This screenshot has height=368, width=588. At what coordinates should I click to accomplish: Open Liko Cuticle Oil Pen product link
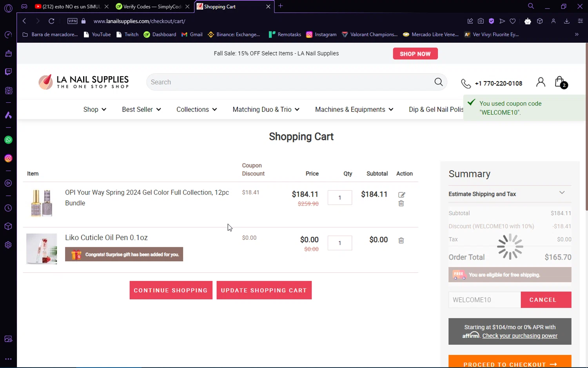click(x=106, y=238)
